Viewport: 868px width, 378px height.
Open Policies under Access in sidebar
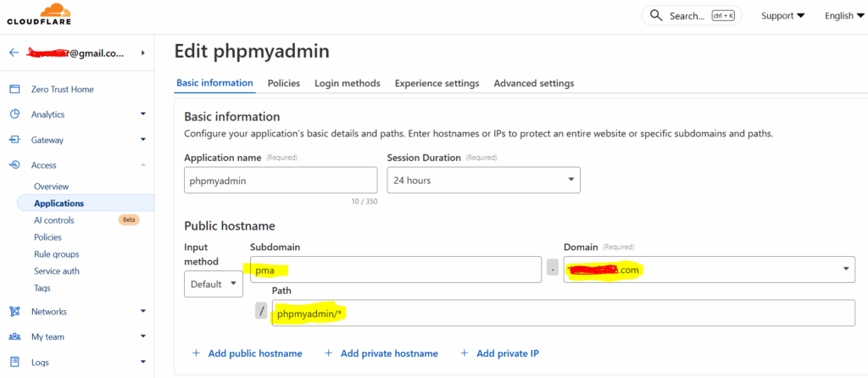(47, 237)
